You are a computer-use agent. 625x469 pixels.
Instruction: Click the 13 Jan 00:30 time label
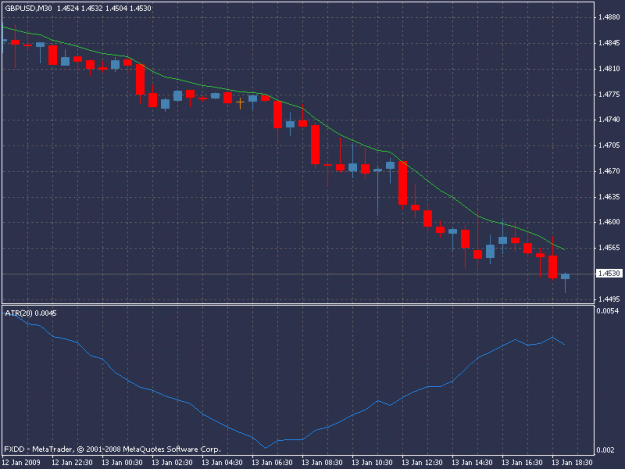(x=122, y=463)
